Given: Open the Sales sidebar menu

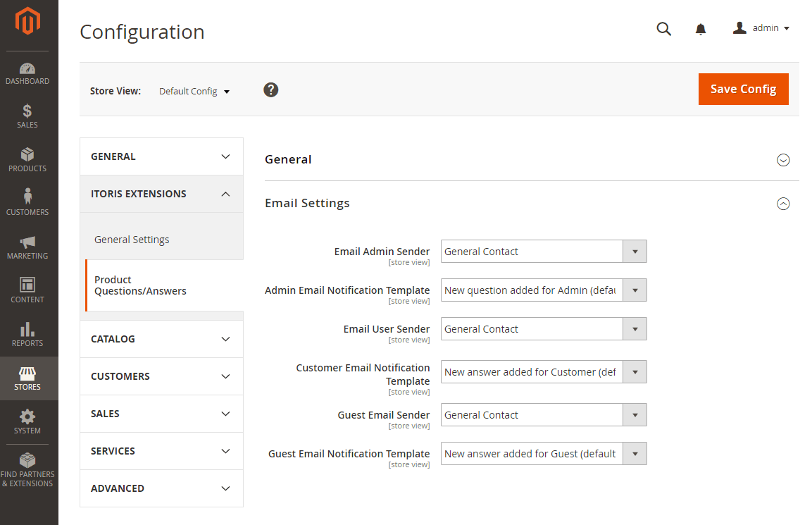Looking at the screenshot, I should click(x=27, y=117).
